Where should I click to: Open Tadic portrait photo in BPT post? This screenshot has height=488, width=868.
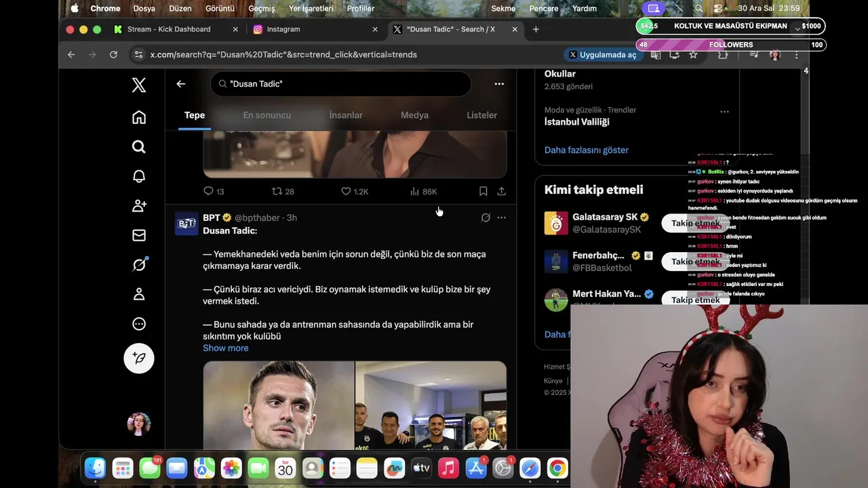pos(279,405)
